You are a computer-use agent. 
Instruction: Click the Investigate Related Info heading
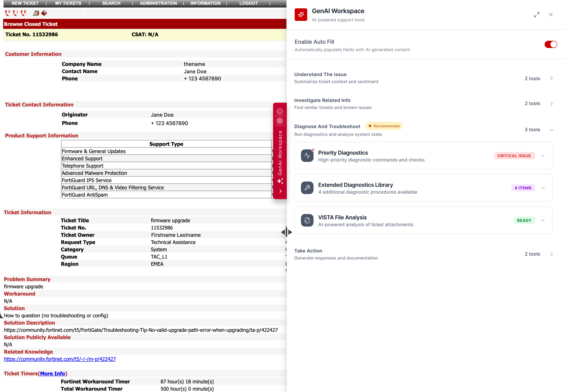click(322, 100)
